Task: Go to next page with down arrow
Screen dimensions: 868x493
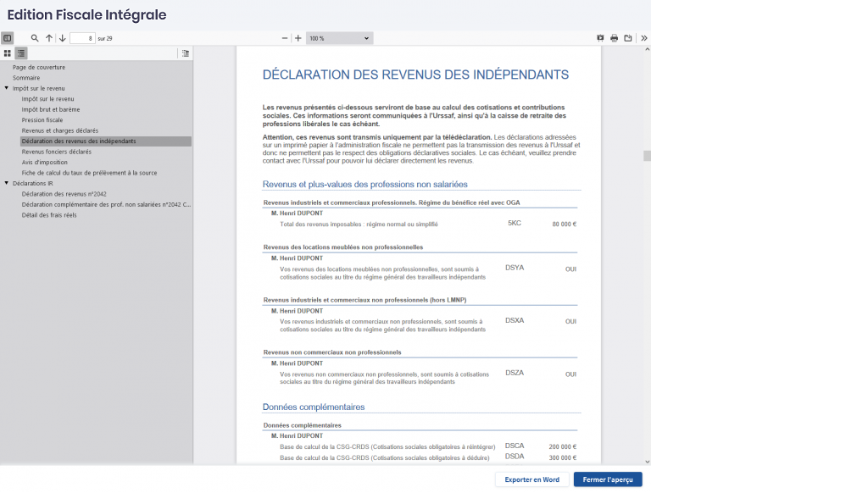Action: (x=62, y=38)
